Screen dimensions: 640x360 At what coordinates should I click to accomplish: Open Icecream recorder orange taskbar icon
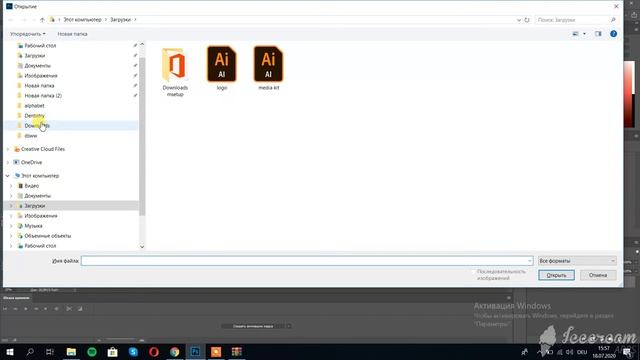pos(216,352)
